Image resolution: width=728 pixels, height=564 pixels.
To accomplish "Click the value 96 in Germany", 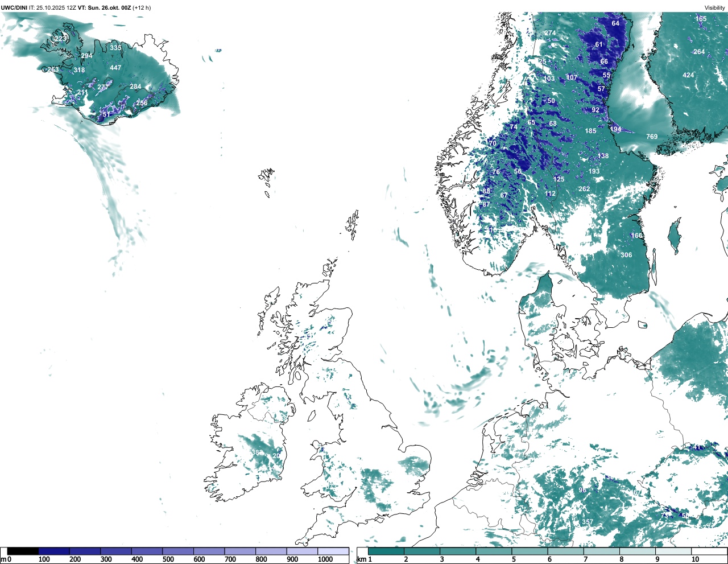I will [x=582, y=490].
